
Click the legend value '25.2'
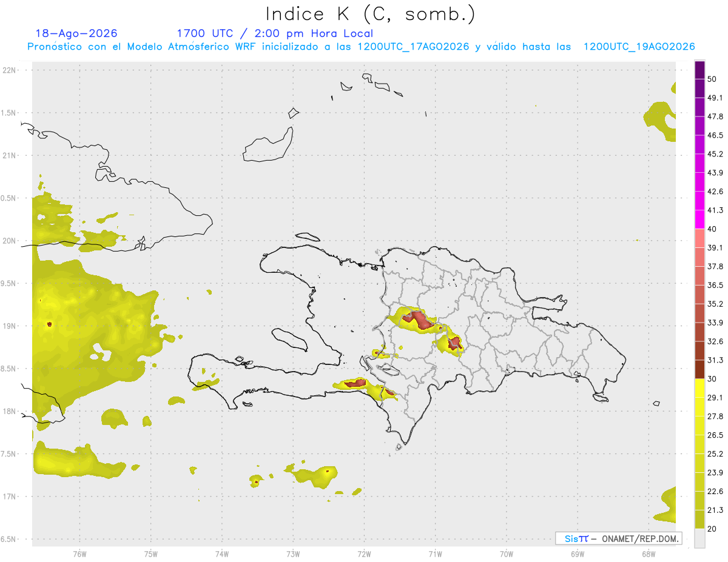(715, 454)
